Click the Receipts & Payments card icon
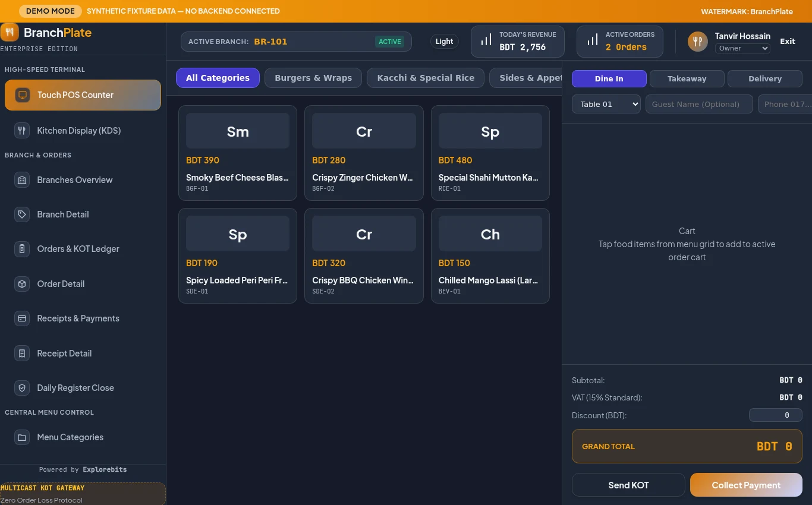The width and height of the screenshot is (812, 505). tap(22, 318)
